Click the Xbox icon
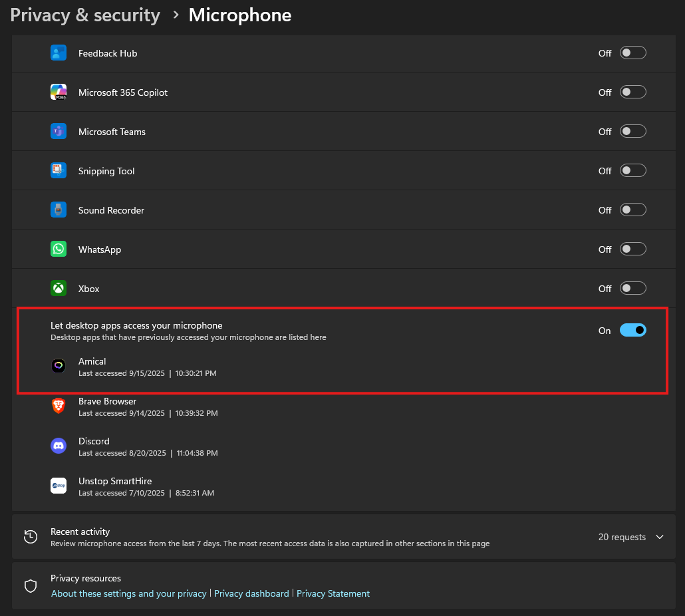The image size is (685, 616). click(x=58, y=288)
